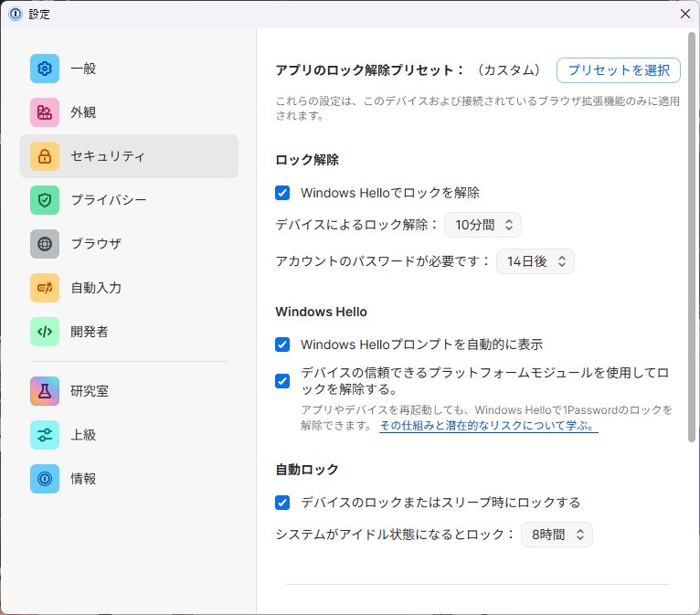Click the sliders 上級 advanced icon
Image resolution: width=700 pixels, height=615 pixels.
(x=45, y=435)
